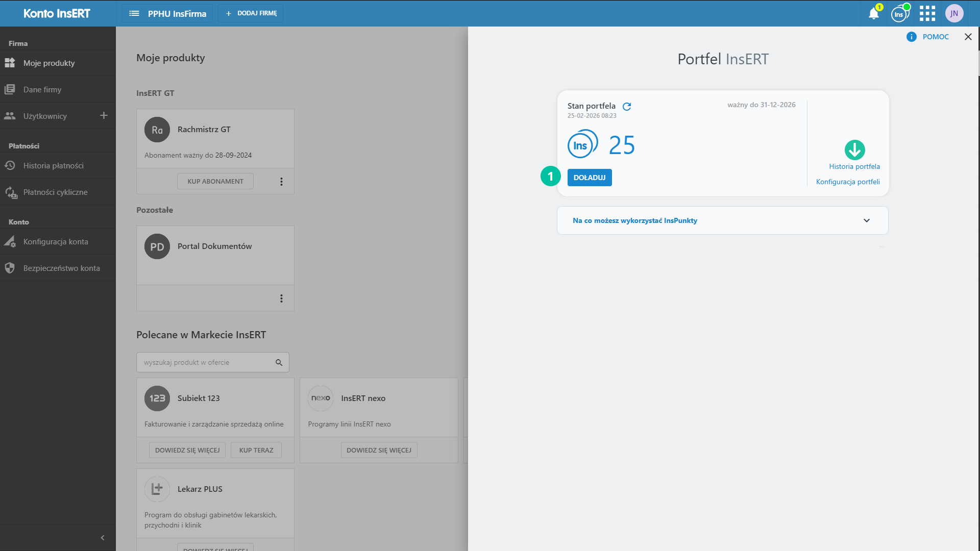Click the plus icon next to Użytkownicy
980x551 pixels.
pos(104,116)
